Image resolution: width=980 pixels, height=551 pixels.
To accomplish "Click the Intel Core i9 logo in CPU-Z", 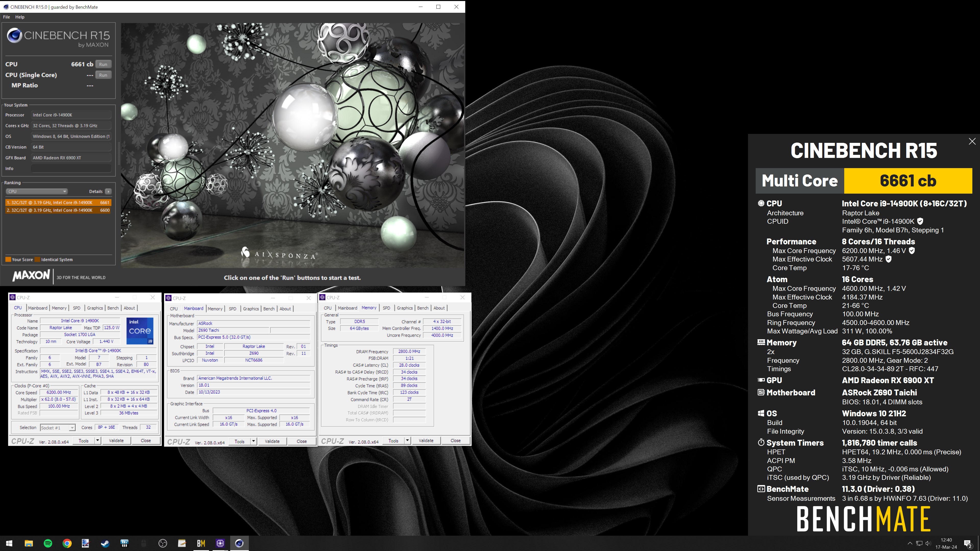I will coord(140,331).
